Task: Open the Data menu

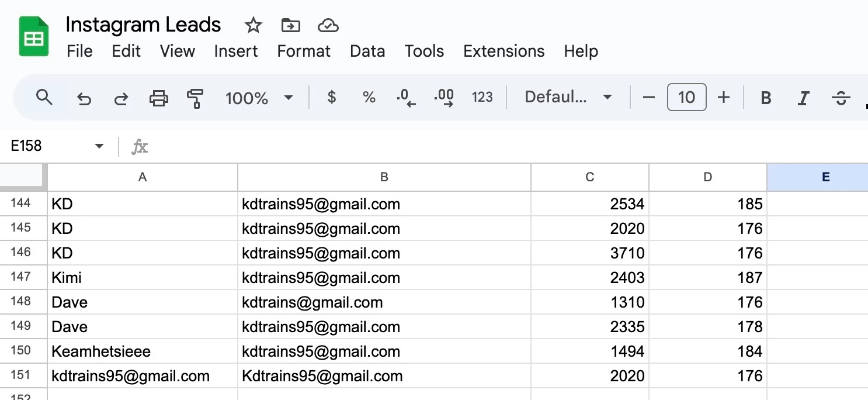Action: pos(367,51)
